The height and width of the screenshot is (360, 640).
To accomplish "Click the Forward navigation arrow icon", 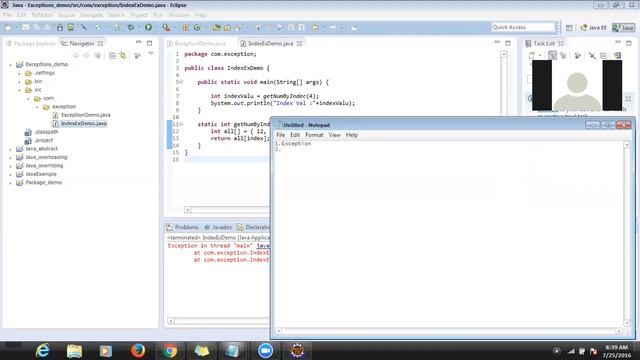I will click(x=333, y=27).
